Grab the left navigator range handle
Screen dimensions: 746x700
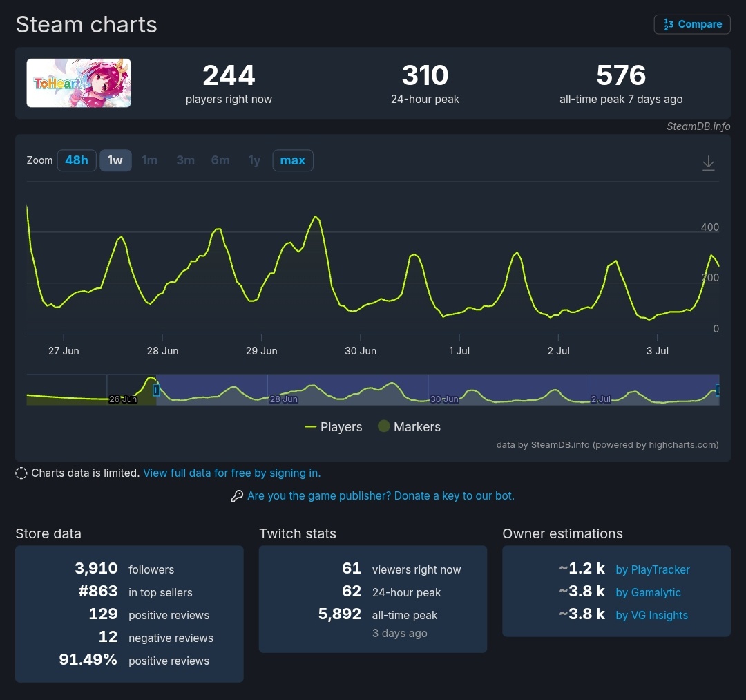point(156,390)
